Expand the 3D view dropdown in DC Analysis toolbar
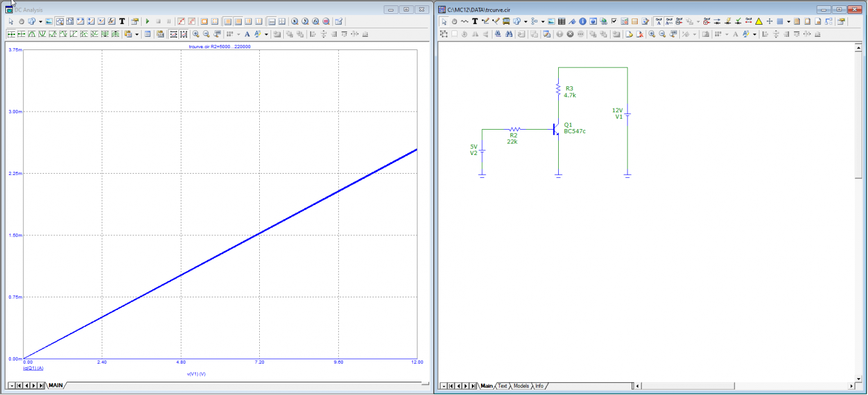This screenshot has height=395, width=868. pyautogui.click(x=40, y=21)
